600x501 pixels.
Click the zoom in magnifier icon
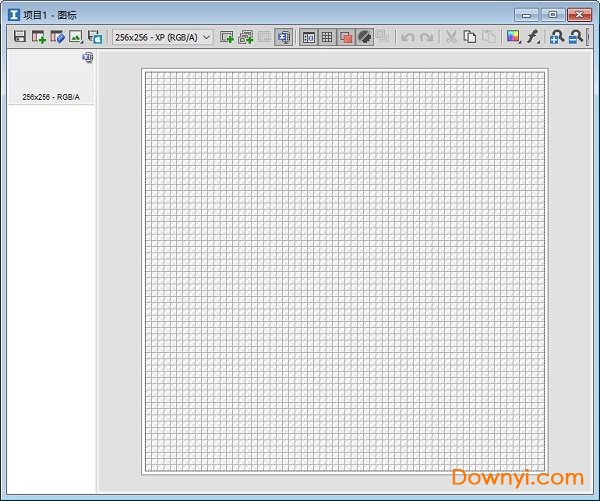point(557,37)
